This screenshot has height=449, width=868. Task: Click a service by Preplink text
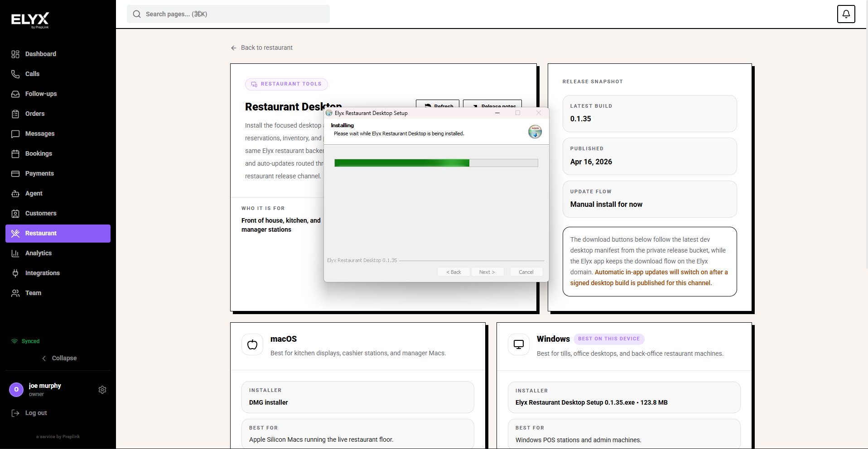point(58,437)
